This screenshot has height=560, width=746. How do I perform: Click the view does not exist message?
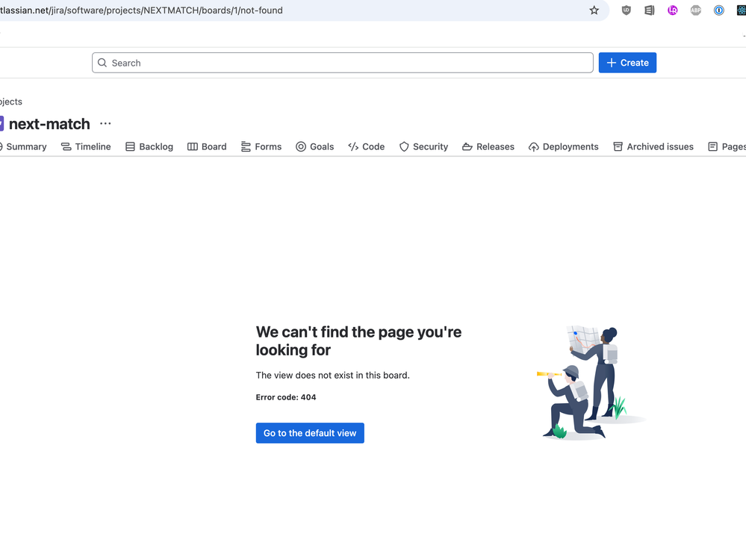pyautogui.click(x=332, y=375)
